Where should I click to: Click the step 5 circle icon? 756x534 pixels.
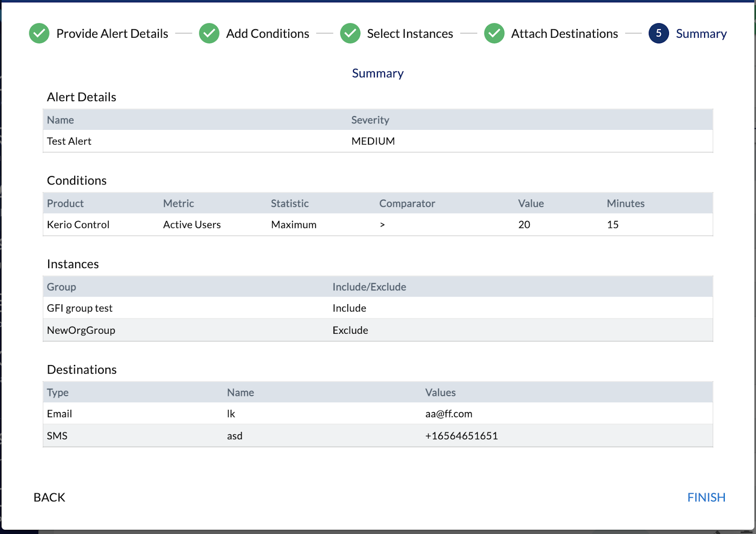659,34
